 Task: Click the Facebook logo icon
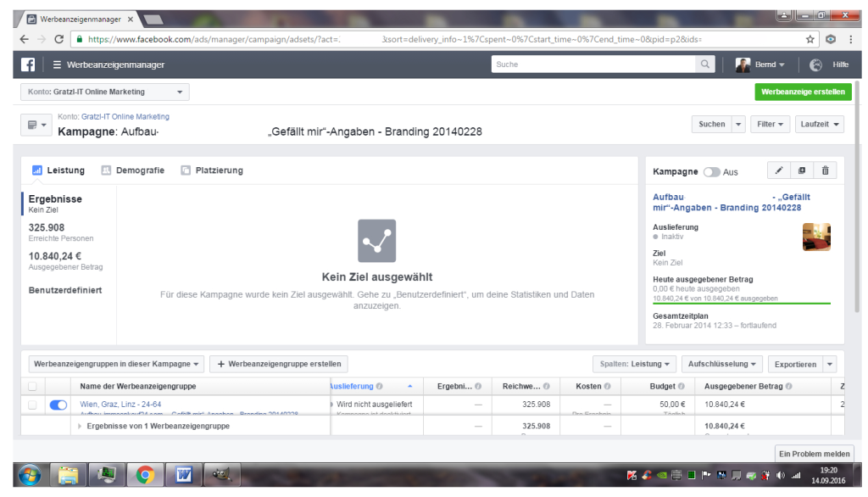pos(28,64)
